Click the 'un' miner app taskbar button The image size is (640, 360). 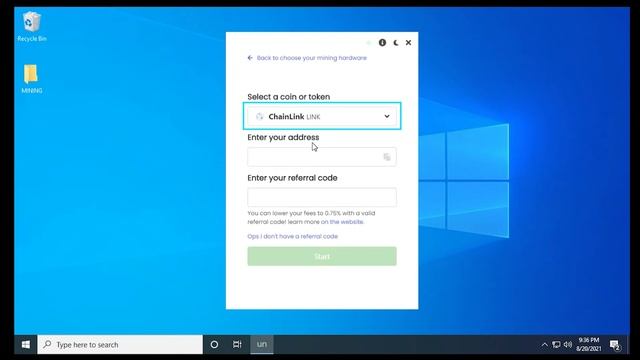coord(262,344)
